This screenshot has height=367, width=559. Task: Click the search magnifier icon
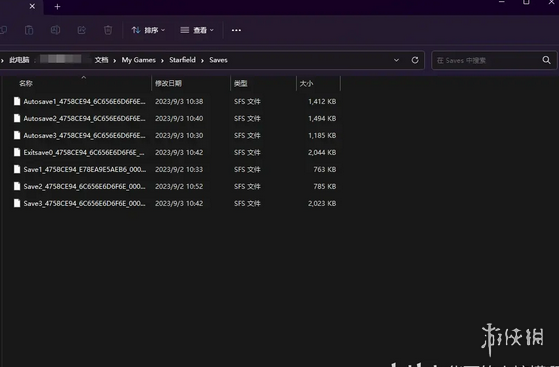click(x=546, y=60)
